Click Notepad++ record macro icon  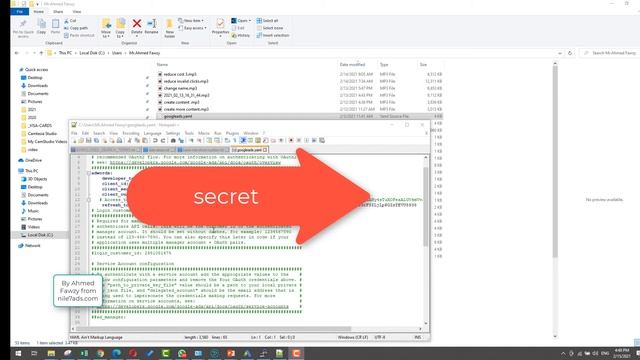[x=291, y=140]
